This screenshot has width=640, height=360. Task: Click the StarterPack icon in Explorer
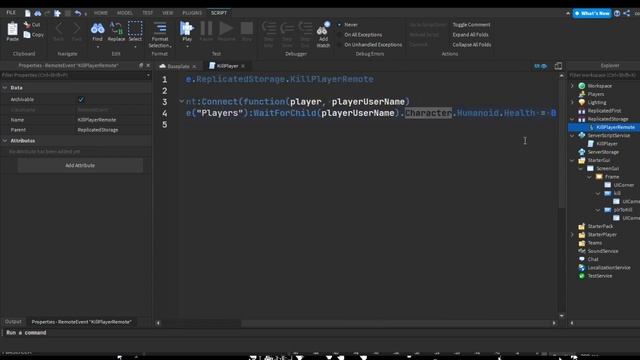582,226
